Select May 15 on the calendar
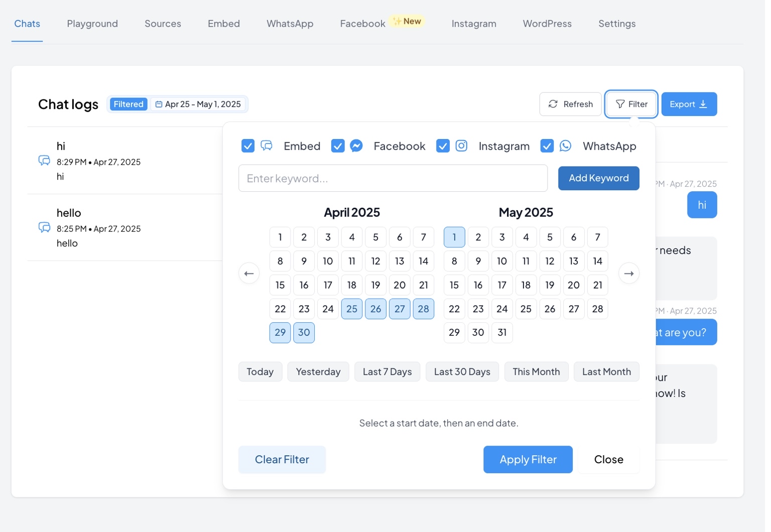The image size is (771, 532). coord(454,285)
